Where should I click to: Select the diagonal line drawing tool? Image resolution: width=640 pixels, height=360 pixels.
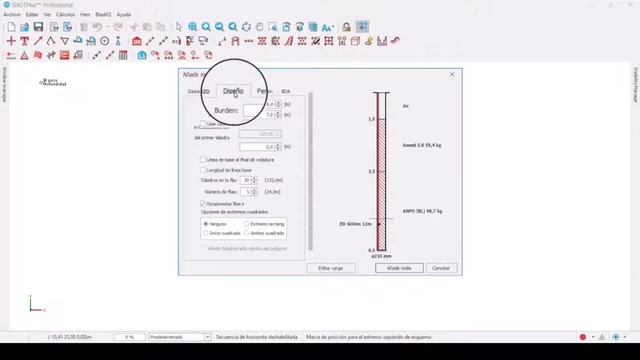point(38,41)
